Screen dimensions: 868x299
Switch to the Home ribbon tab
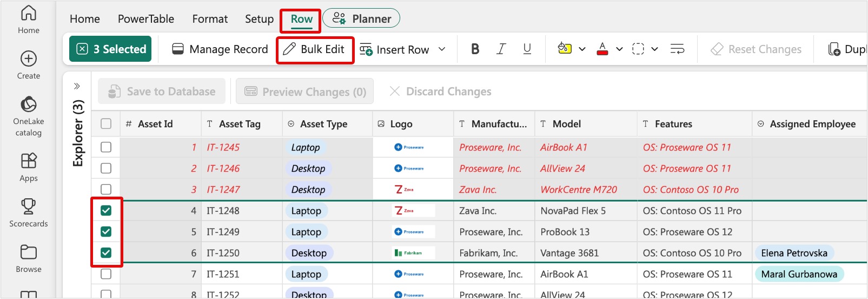pyautogui.click(x=85, y=19)
